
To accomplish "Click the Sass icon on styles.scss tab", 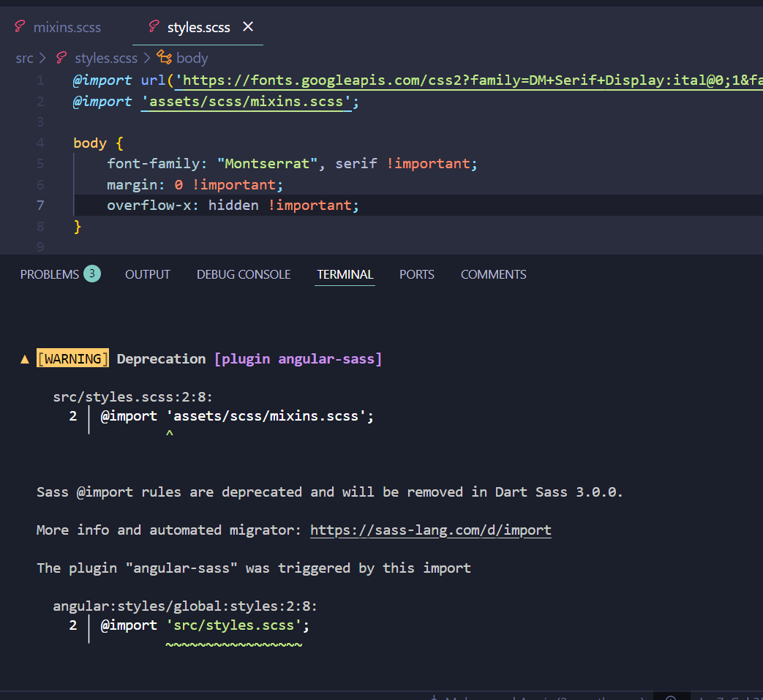I will click(154, 26).
